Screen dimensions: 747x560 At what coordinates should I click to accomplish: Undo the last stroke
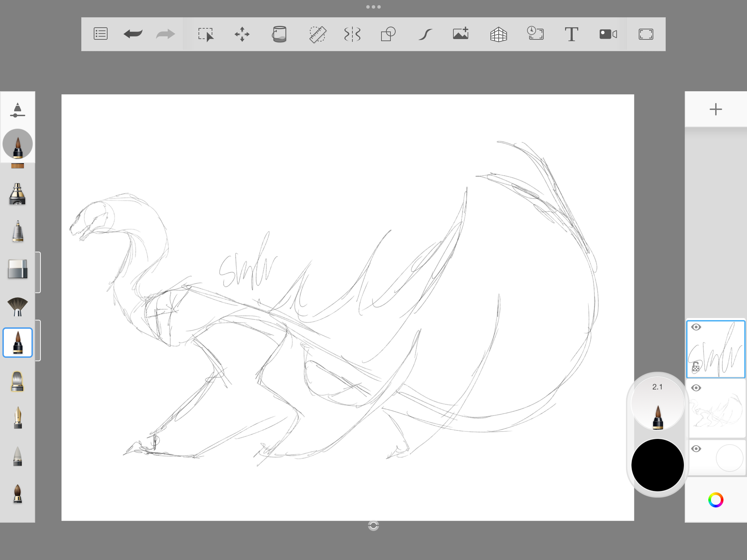click(133, 34)
